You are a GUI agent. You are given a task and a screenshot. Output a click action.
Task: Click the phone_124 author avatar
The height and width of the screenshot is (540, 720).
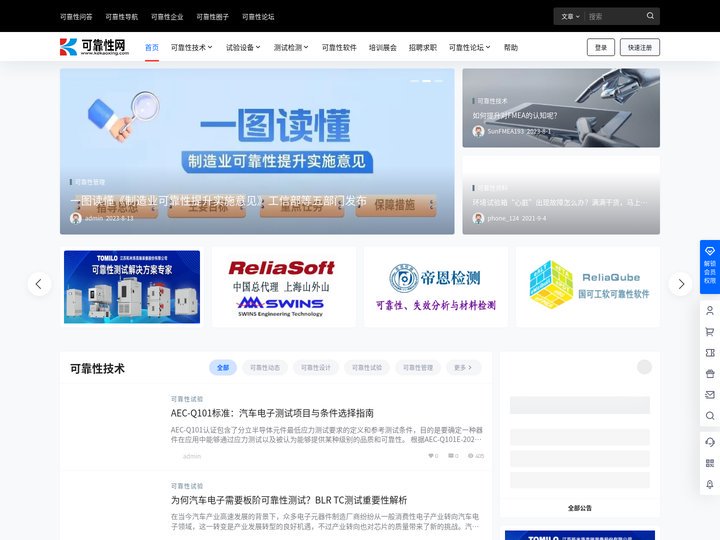(478, 219)
